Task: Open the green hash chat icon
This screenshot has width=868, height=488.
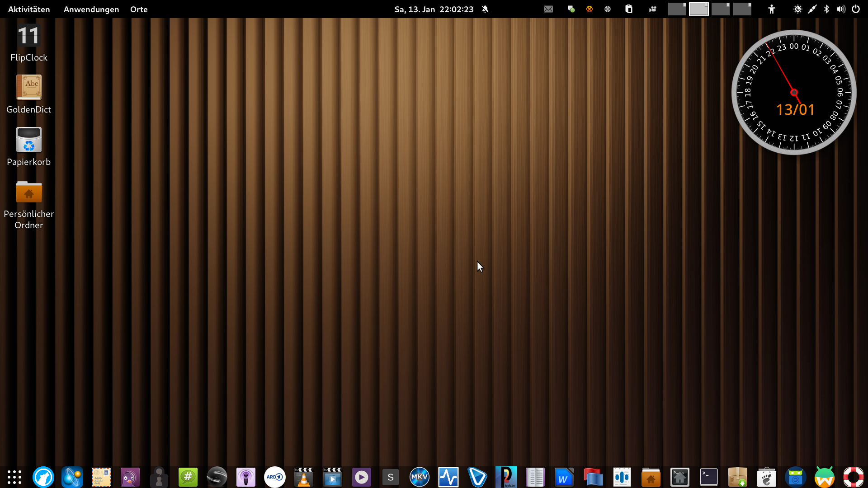Action: tap(188, 477)
